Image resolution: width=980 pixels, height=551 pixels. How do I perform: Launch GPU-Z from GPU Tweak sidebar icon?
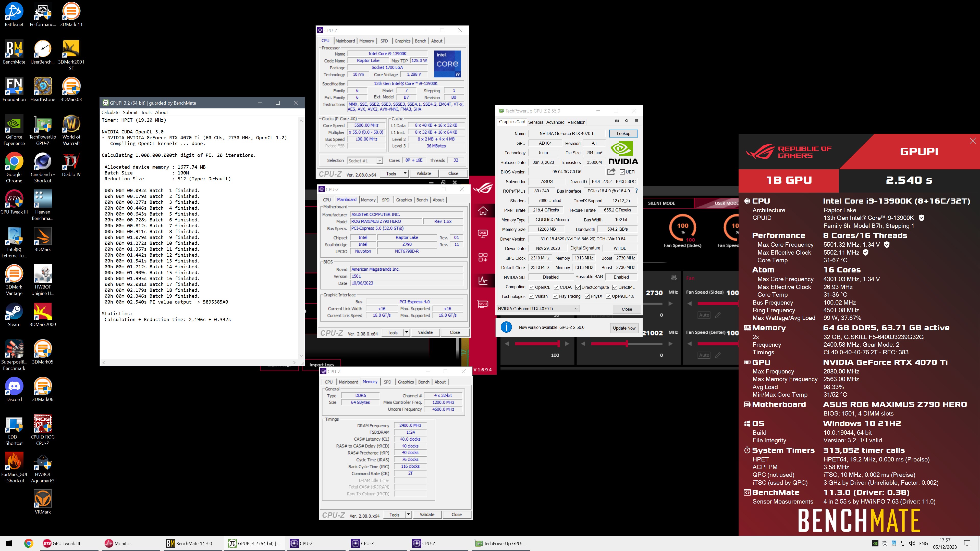(483, 304)
